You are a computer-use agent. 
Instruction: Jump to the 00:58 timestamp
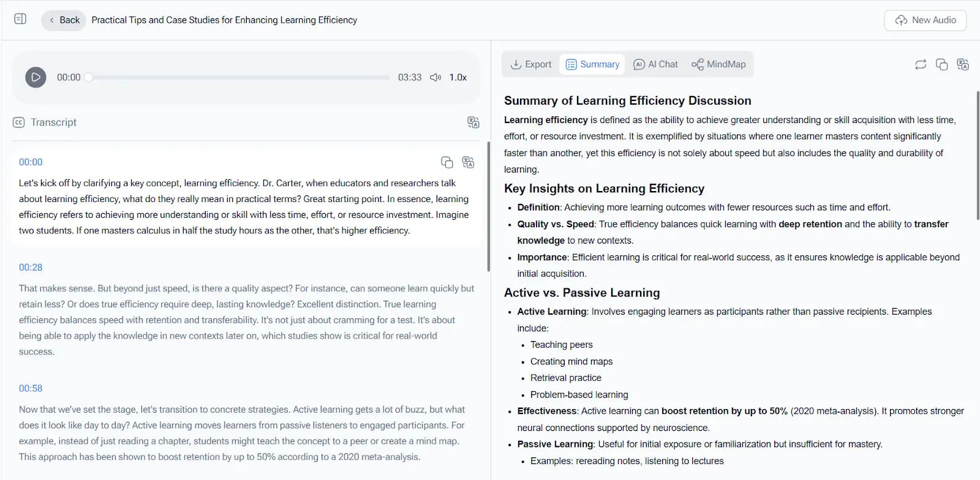point(31,389)
